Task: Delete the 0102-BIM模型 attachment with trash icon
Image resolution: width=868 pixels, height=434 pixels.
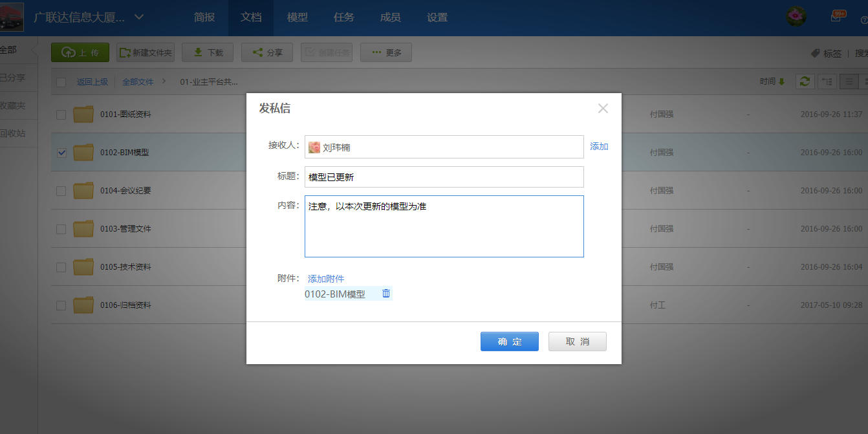Action: pos(386,294)
